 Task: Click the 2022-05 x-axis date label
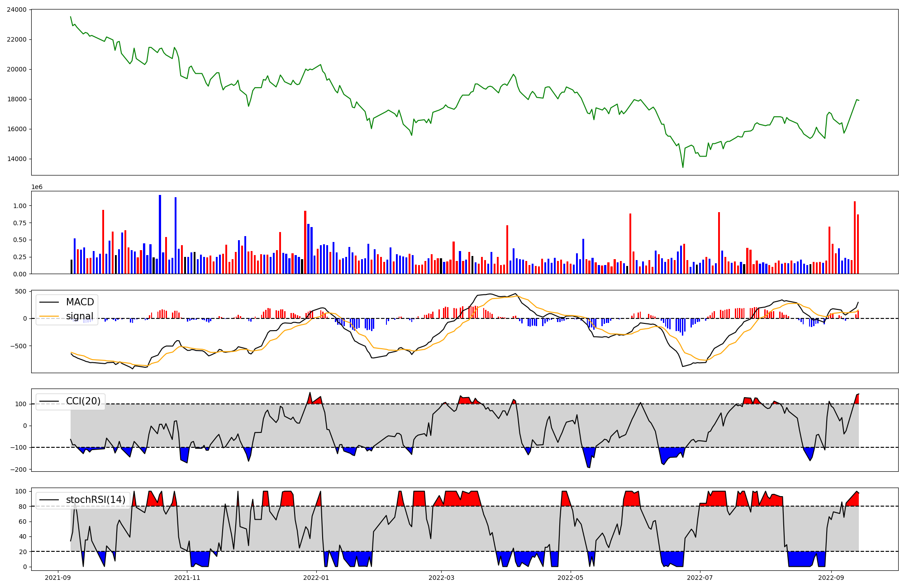coord(571,578)
